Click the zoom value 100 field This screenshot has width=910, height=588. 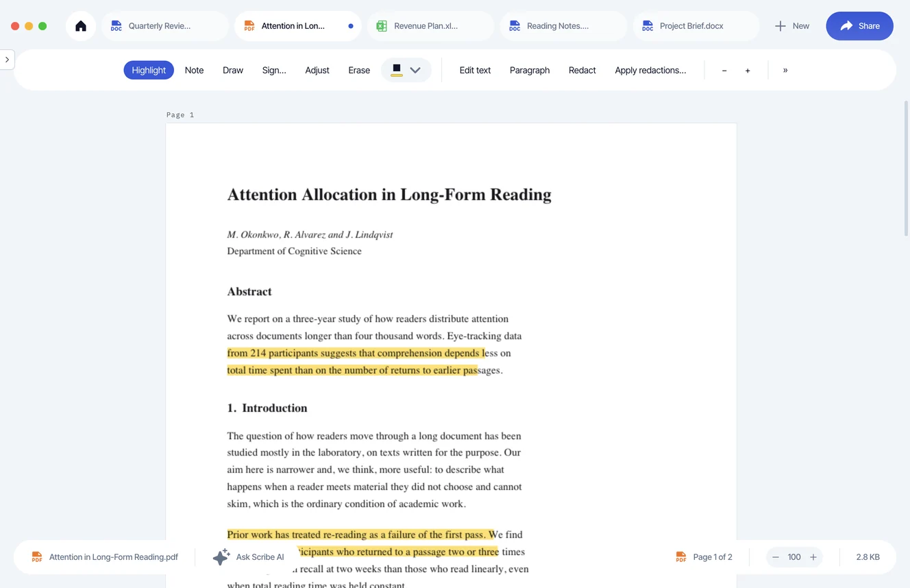(794, 557)
